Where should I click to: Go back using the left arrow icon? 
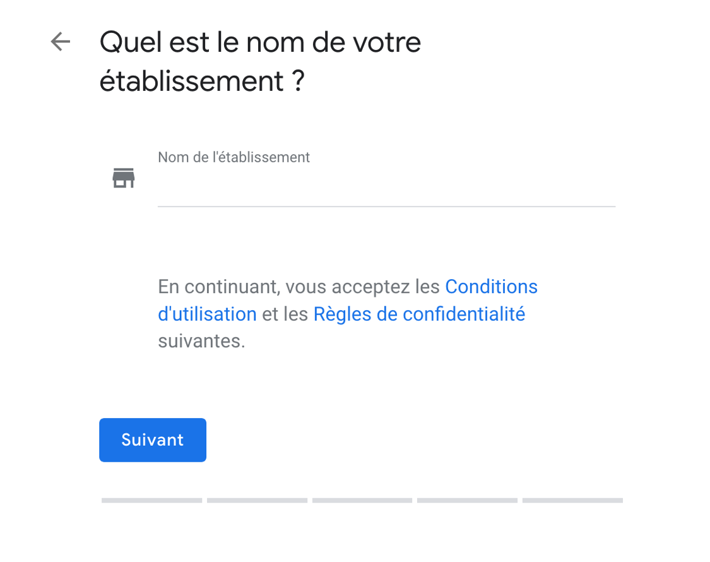click(x=60, y=42)
